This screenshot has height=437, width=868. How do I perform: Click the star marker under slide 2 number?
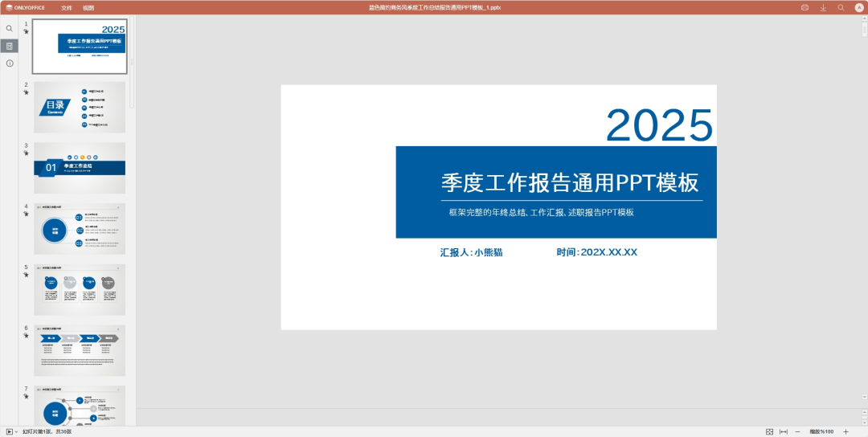(26, 92)
